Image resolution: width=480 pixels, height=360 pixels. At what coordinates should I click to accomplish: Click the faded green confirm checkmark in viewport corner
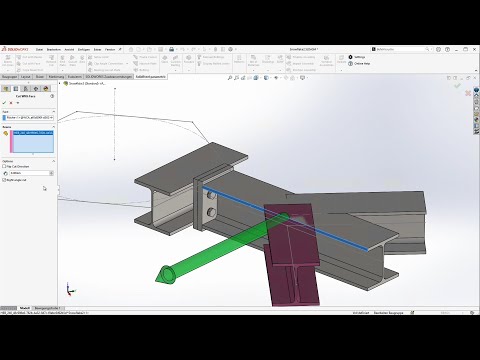coord(457,86)
